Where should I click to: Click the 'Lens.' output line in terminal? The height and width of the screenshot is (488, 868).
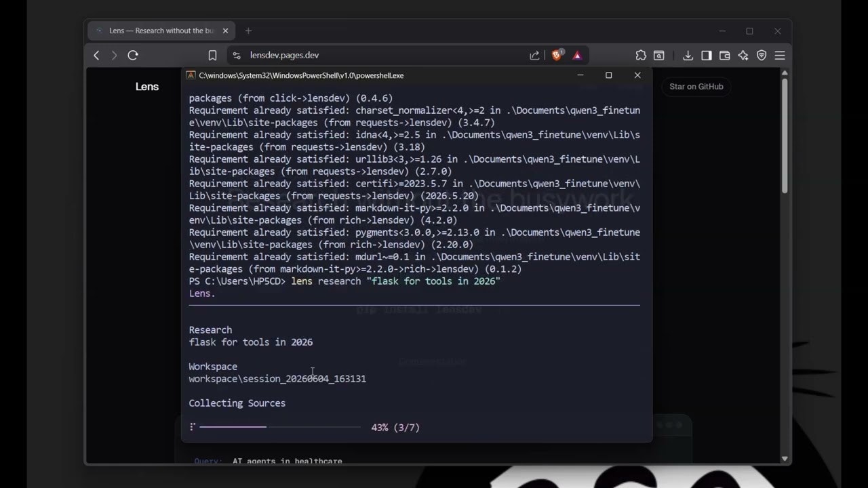click(x=202, y=293)
